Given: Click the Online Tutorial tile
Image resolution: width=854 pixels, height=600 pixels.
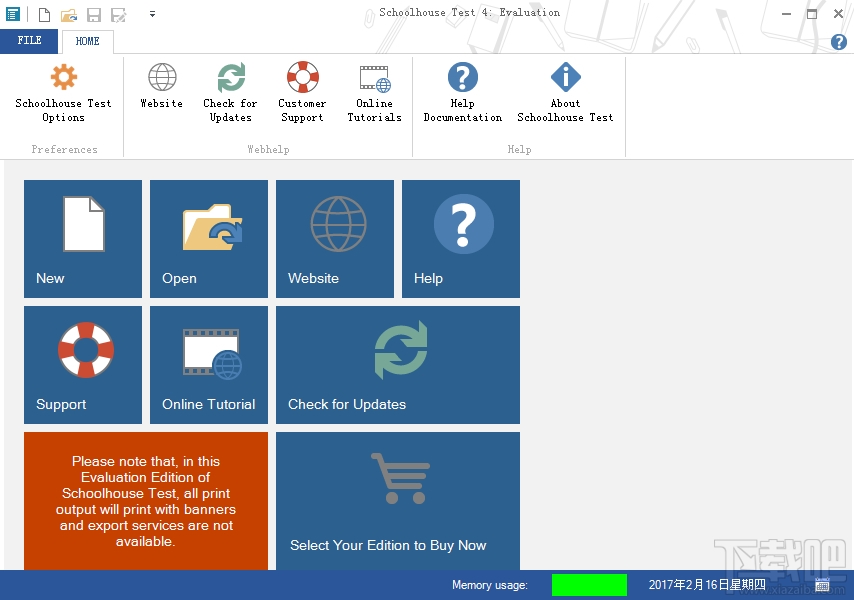Looking at the screenshot, I should (x=209, y=365).
